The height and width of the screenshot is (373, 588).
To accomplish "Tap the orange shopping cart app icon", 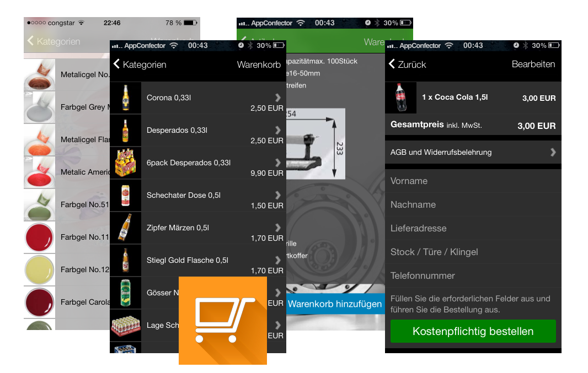I will (223, 320).
